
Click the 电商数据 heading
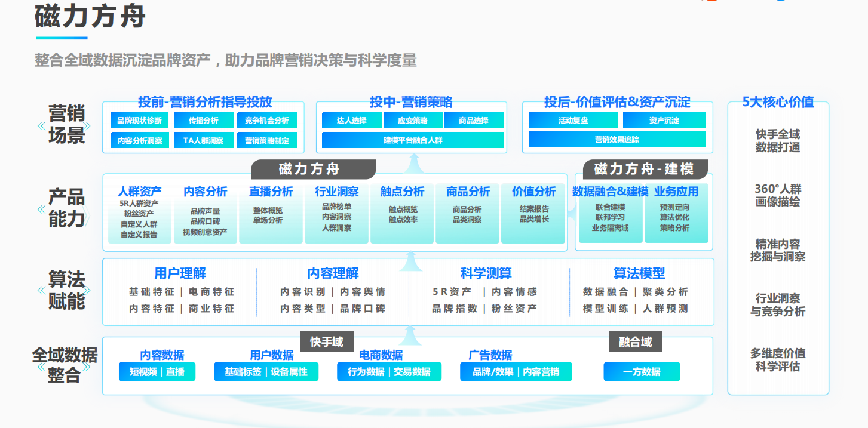click(381, 355)
